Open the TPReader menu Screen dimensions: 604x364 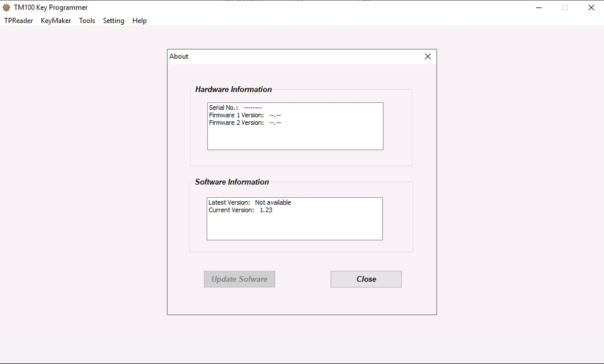[18, 21]
